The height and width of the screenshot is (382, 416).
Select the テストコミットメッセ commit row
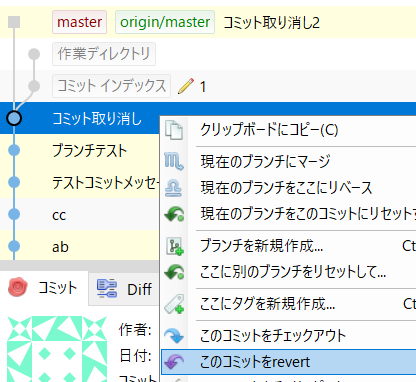(80, 182)
